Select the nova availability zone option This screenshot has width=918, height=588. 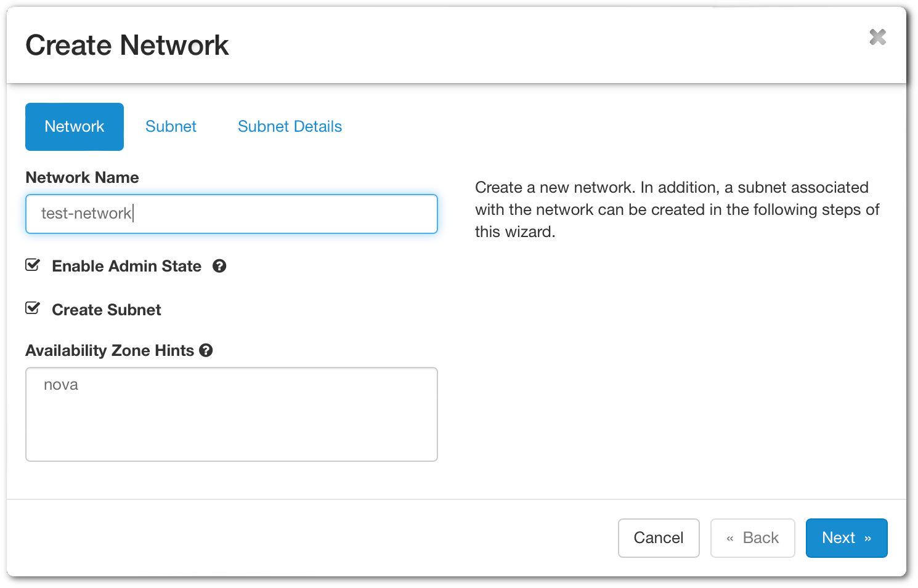[61, 385]
